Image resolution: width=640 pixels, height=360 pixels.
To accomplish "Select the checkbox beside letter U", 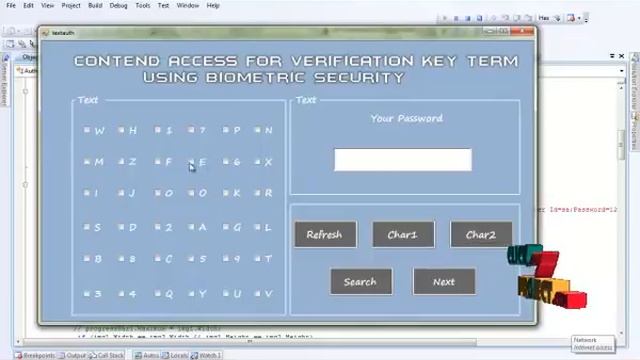I will [226, 293].
